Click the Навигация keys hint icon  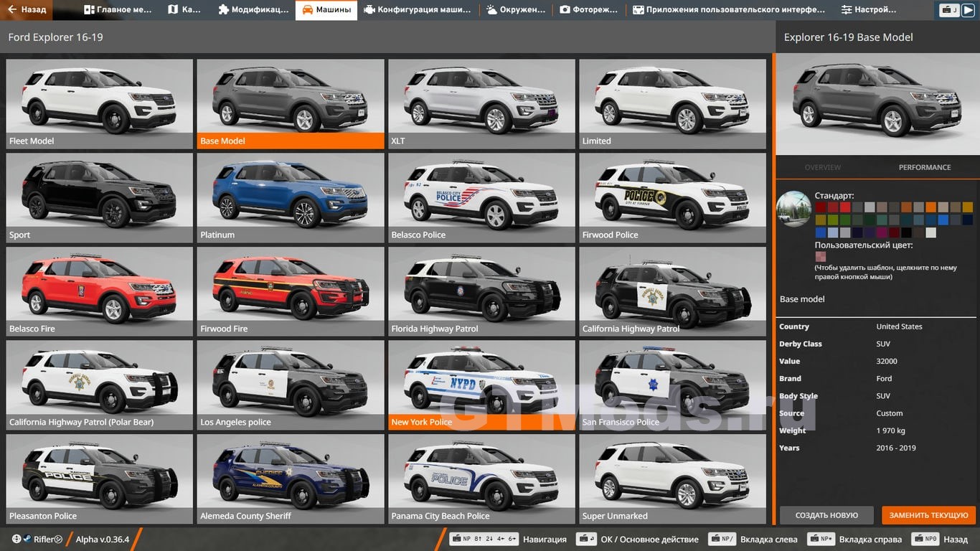point(484,539)
